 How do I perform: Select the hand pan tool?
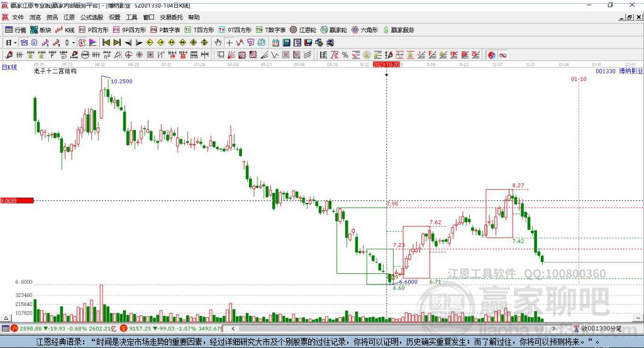218,42
